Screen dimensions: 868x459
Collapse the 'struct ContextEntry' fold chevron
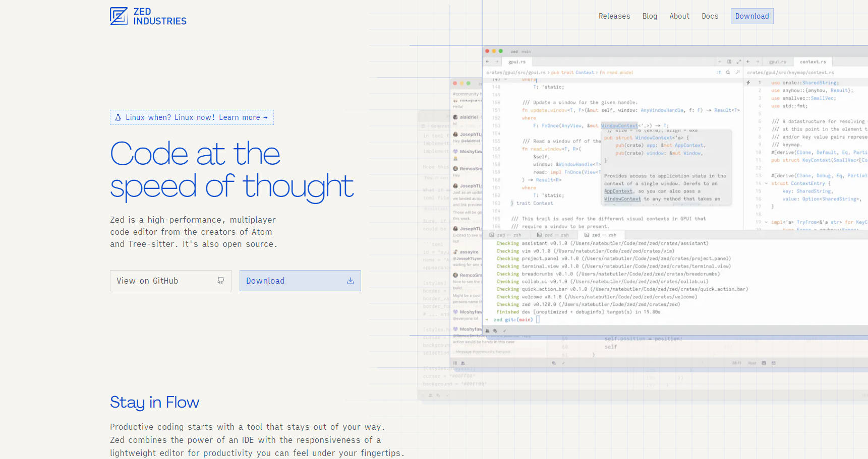(766, 183)
